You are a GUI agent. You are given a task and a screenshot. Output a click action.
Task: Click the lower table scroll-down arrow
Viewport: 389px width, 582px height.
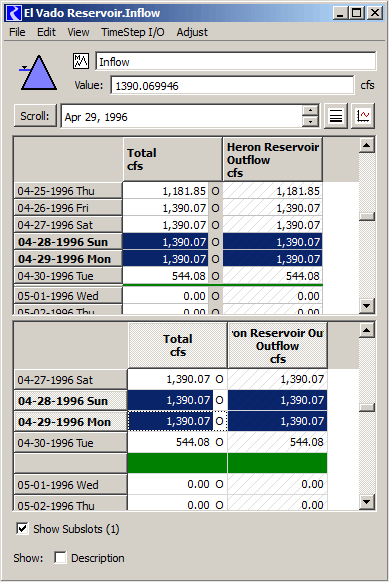[367, 502]
